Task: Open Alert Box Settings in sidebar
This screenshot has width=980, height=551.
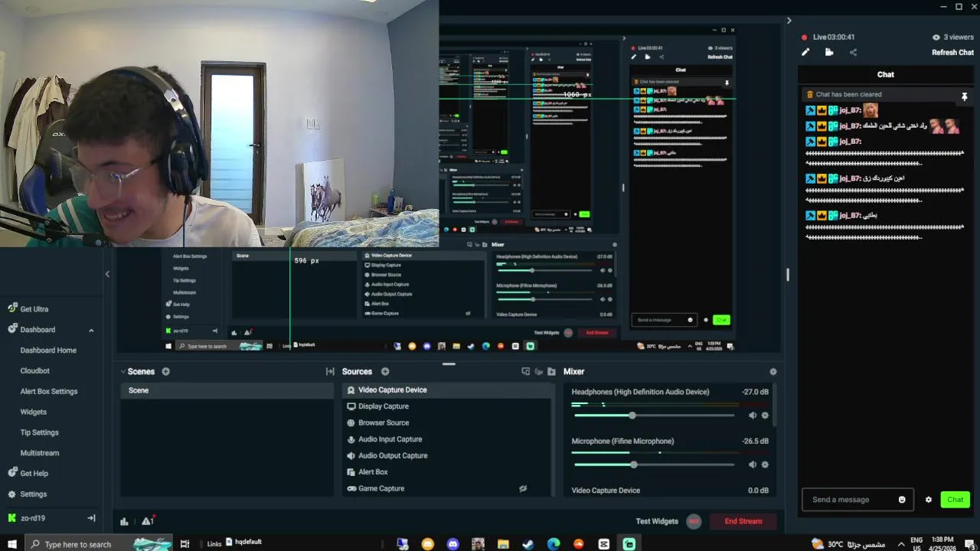Action: pyautogui.click(x=49, y=391)
